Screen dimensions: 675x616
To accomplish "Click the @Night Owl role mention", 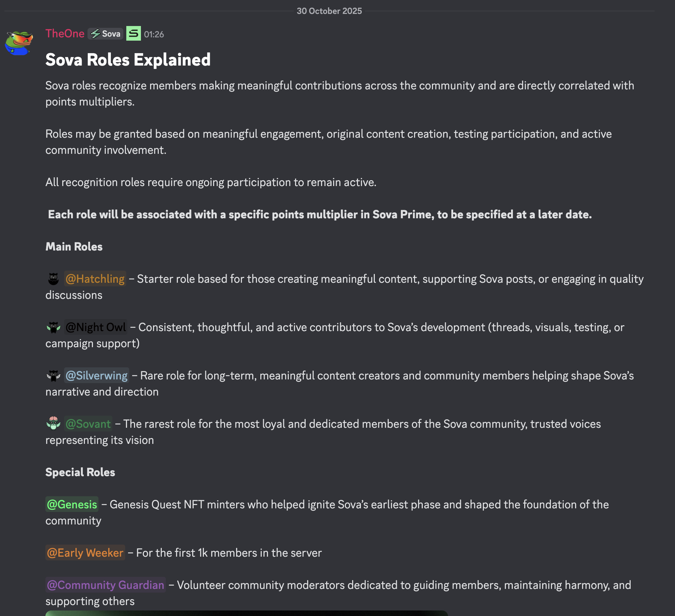I will [96, 327].
